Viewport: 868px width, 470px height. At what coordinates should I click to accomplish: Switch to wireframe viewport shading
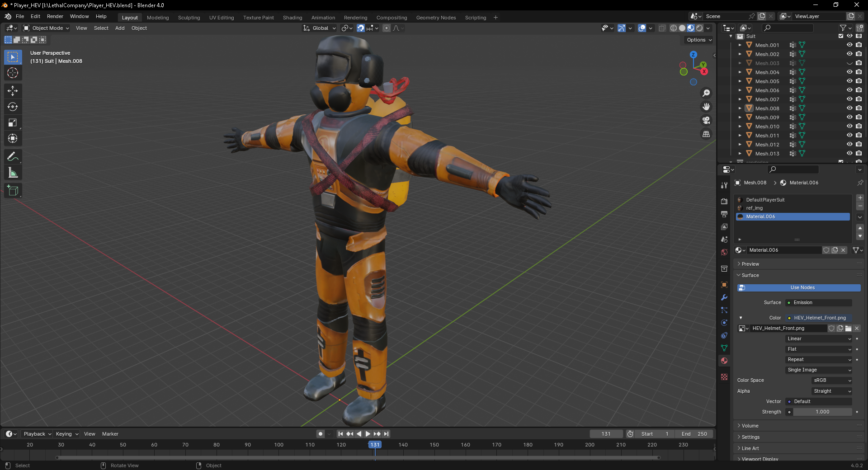click(x=674, y=28)
